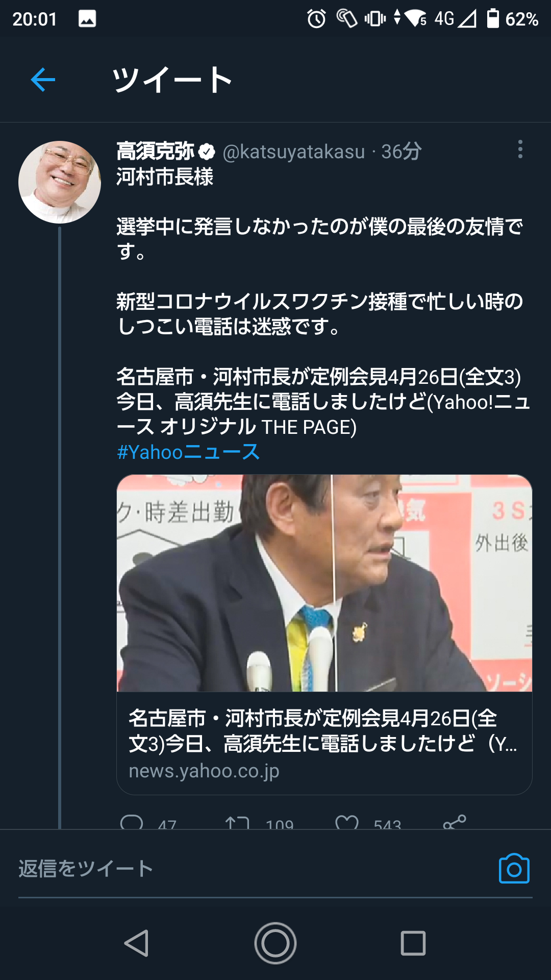Open the Yahoo news article image
The width and height of the screenshot is (551, 980).
(324, 583)
